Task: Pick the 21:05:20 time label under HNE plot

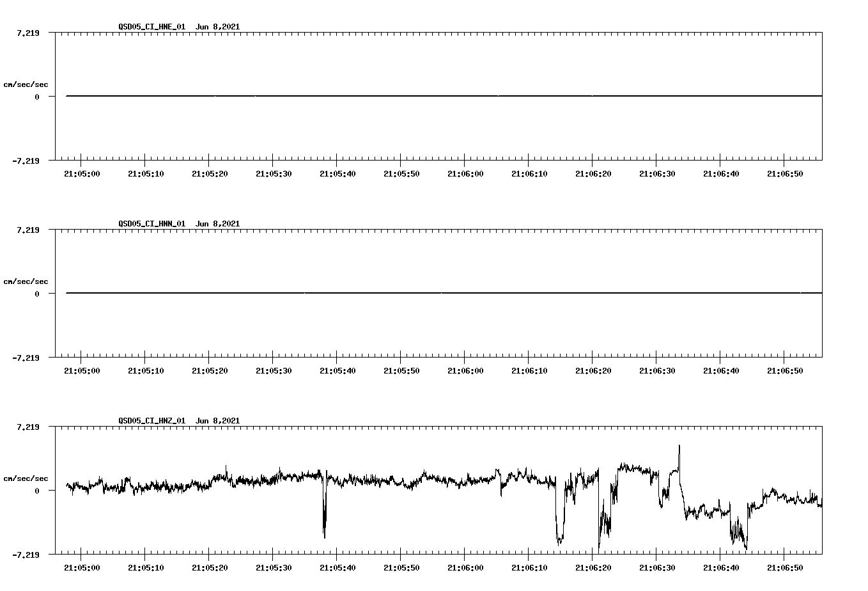Action: [210, 173]
